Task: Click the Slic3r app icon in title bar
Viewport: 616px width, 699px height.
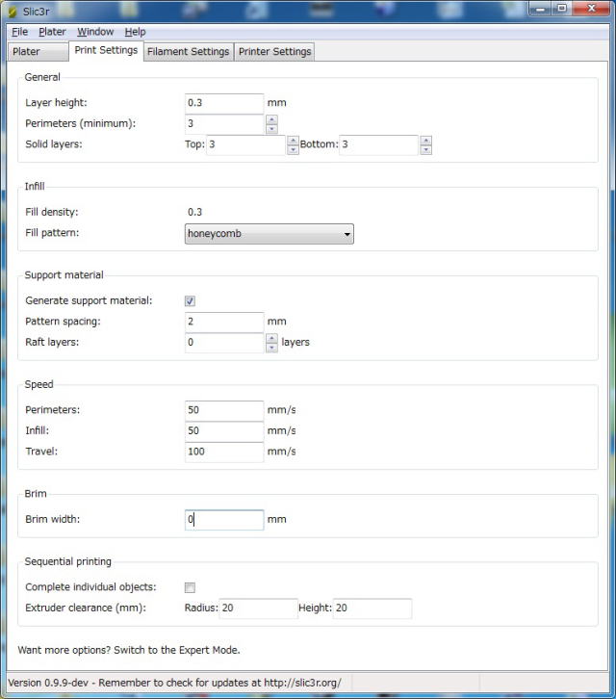Action: (x=13, y=13)
